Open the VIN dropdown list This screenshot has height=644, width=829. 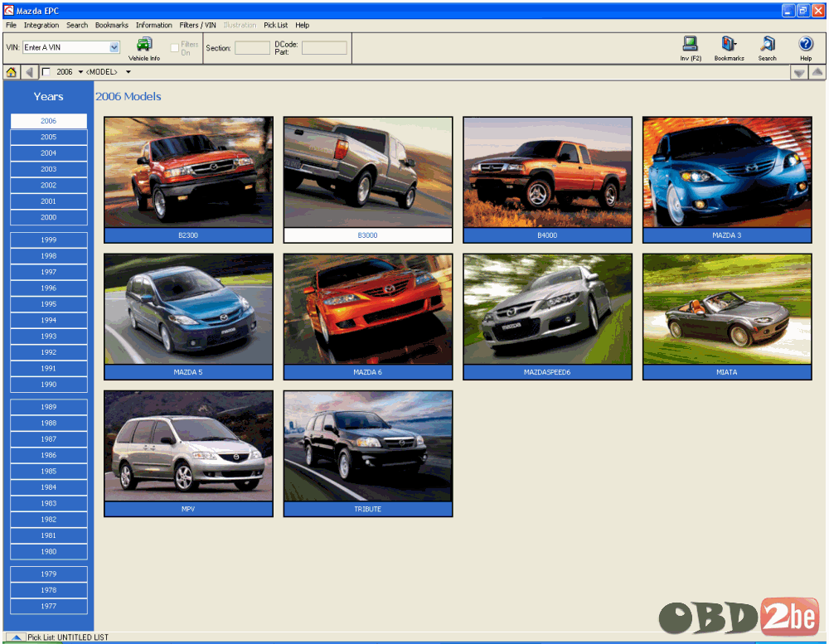[114, 47]
